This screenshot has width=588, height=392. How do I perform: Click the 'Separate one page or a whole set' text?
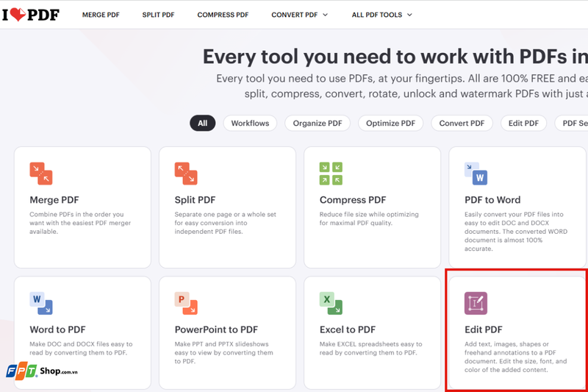pos(226,223)
